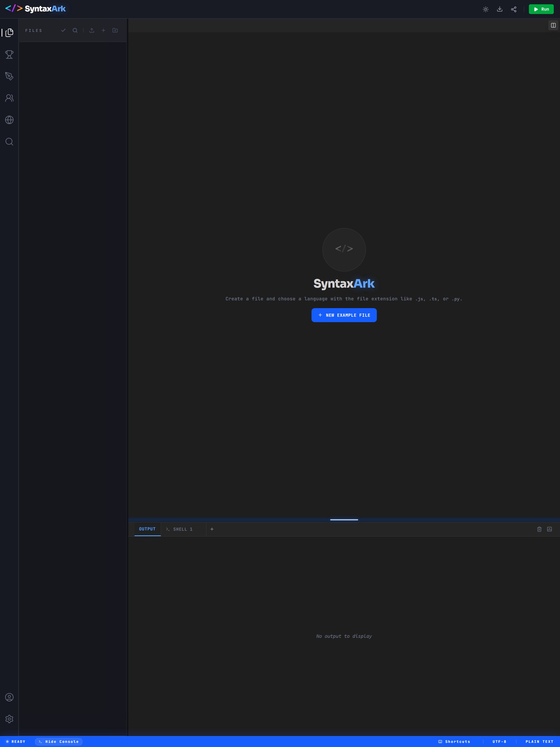Create a new folder icon in Files

point(115,30)
